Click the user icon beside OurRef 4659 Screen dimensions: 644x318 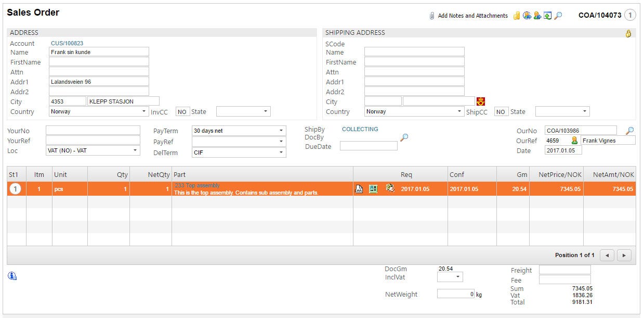(574, 141)
